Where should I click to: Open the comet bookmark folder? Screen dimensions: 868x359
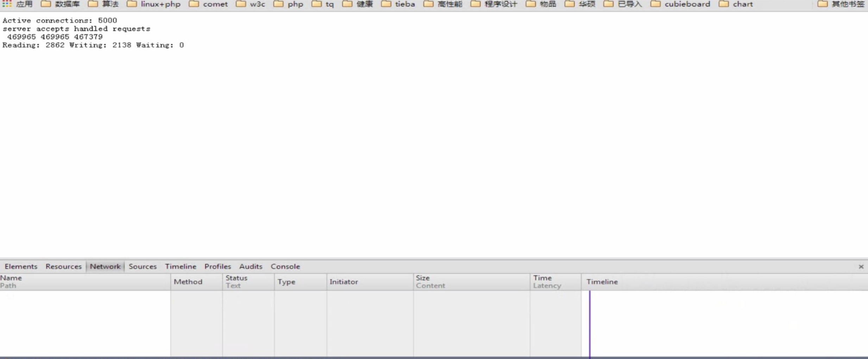pos(208,4)
